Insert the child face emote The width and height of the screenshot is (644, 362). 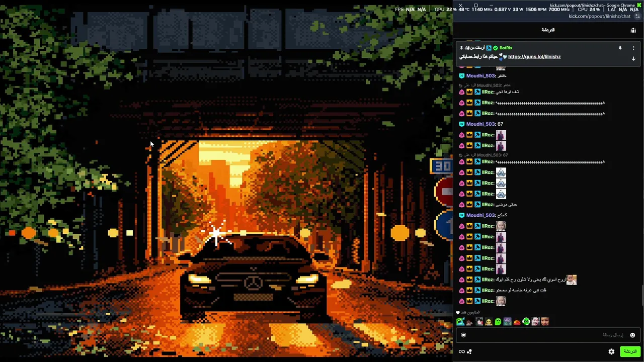pyautogui.click(x=545, y=322)
